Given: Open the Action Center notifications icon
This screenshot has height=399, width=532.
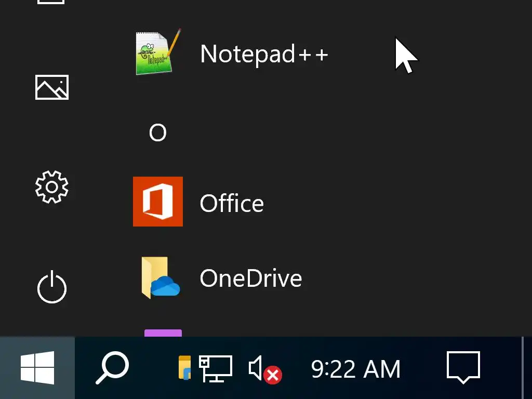Looking at the screenshot, I should point(463,368).
